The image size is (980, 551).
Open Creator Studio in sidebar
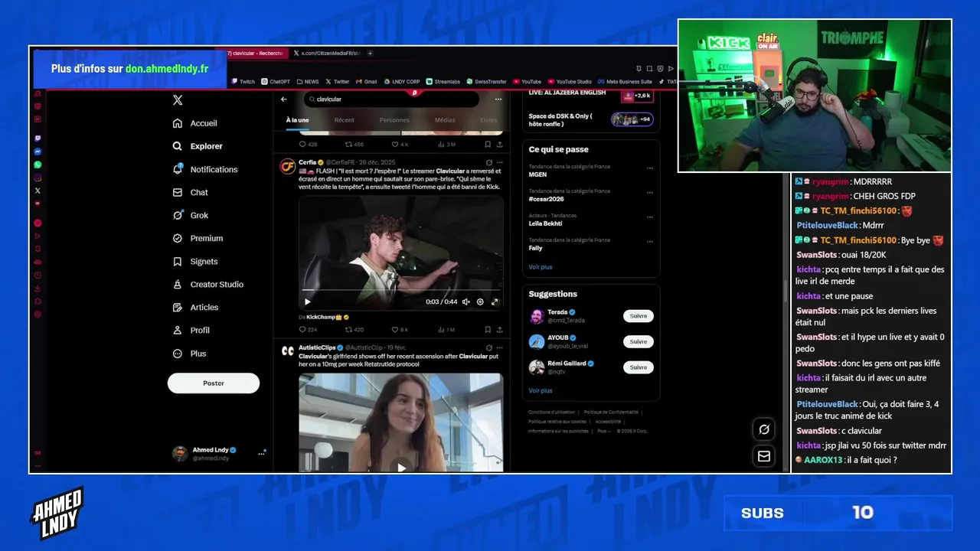click(208, 284)
